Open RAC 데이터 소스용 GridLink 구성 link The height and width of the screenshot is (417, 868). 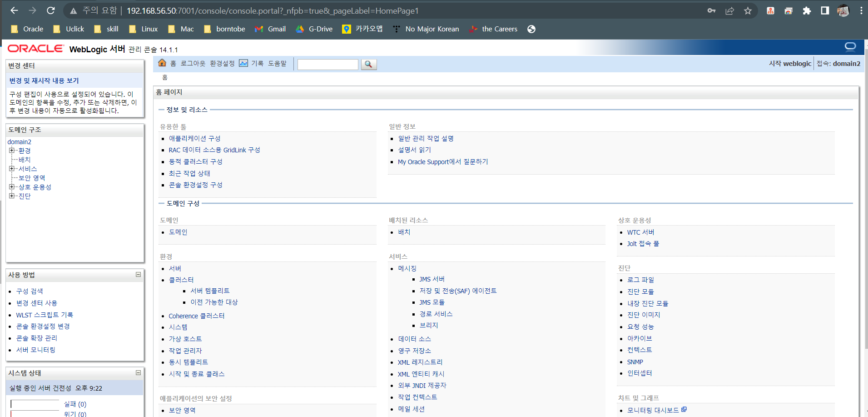pyautogui.click(x=214, y=150)
